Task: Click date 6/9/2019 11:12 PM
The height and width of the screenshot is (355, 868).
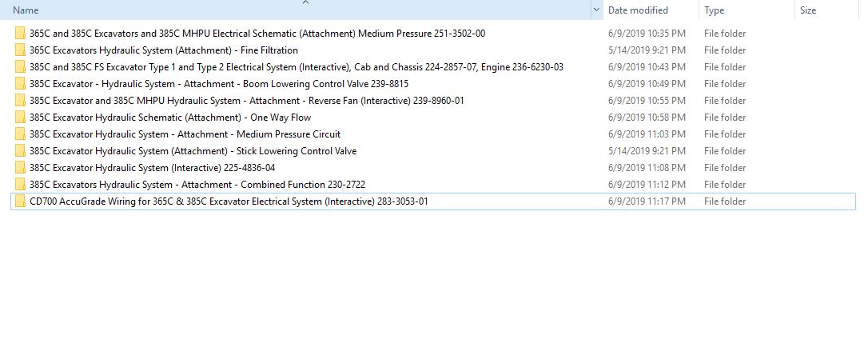Action: point(647,185)
